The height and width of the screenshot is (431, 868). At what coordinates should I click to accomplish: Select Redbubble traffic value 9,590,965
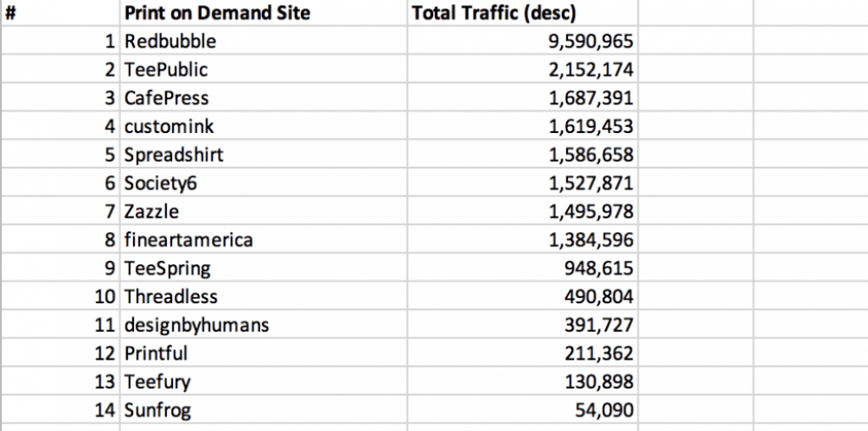(522, 41)
